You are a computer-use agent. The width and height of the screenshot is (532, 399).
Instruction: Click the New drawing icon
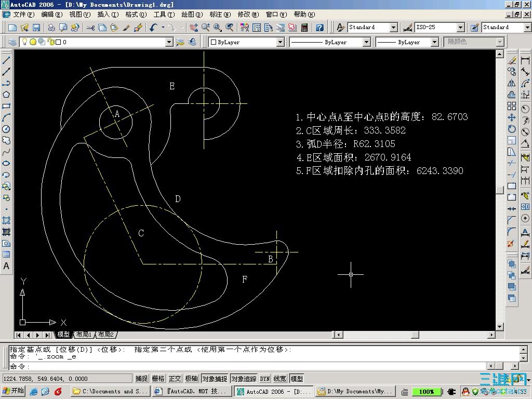(x=12, y=28)
